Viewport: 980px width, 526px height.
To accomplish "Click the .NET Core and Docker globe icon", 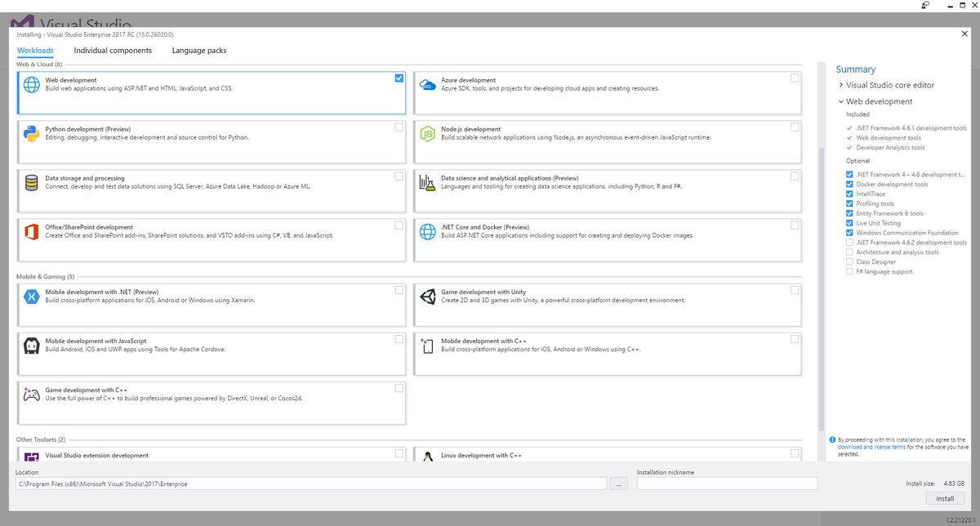I will 427,231.
